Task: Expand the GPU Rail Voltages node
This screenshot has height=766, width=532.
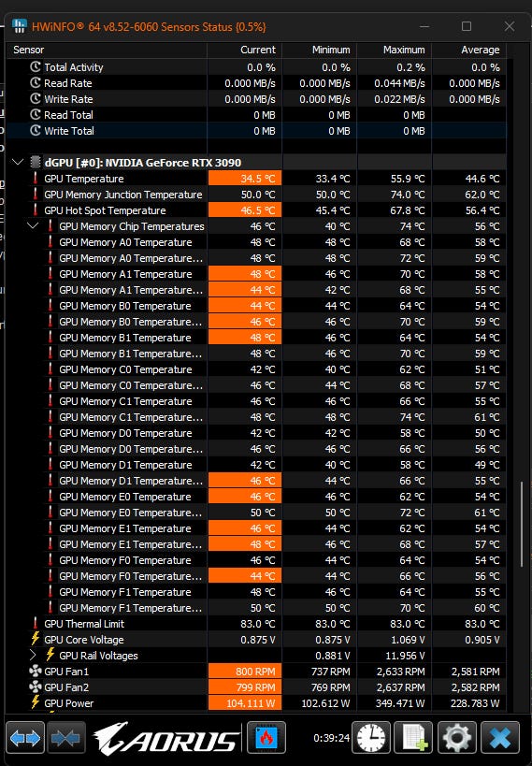Action: coord(33,655)
